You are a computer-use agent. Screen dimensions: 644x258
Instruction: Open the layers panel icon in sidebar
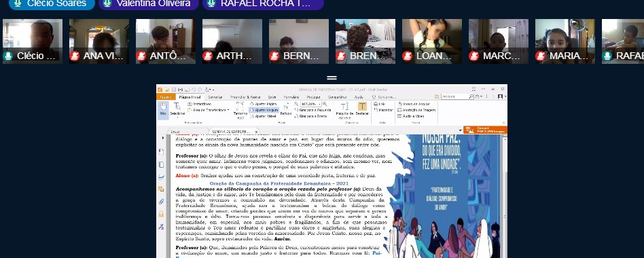click(162, 177)
